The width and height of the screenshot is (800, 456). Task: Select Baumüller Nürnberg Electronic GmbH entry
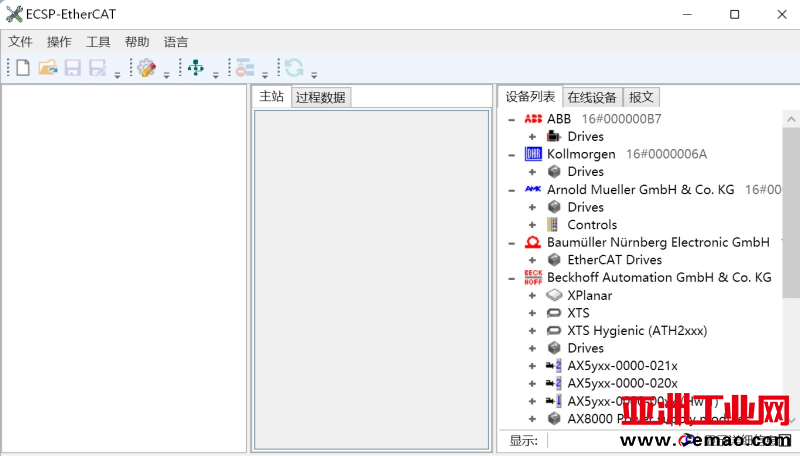click(658, 242)
